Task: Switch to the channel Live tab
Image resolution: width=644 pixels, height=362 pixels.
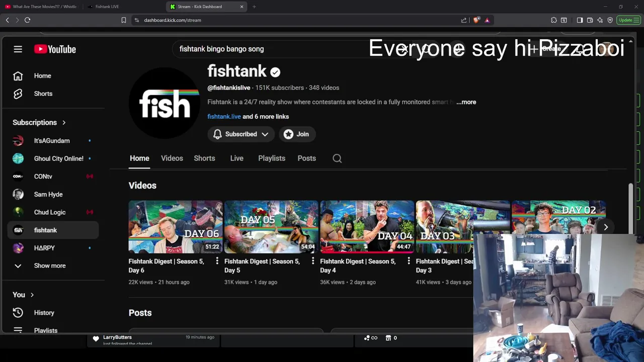Action: (x=236, y=158)
